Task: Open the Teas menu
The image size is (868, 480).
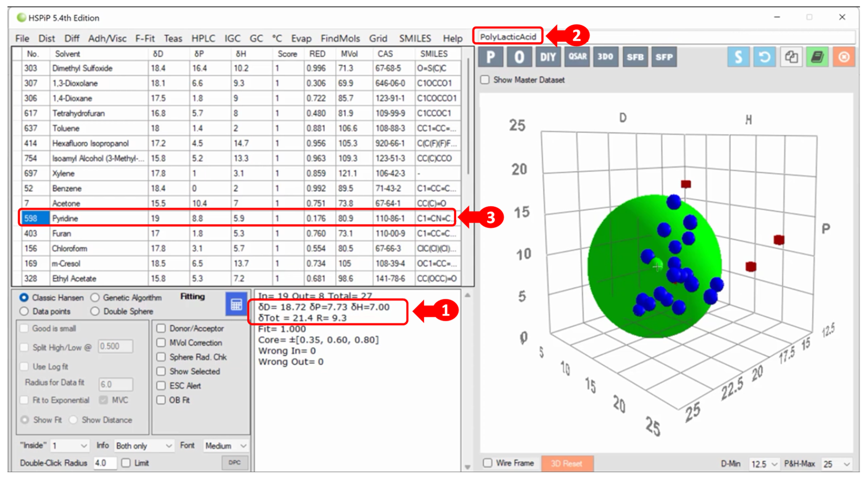Action: click(x=173, y=39)
